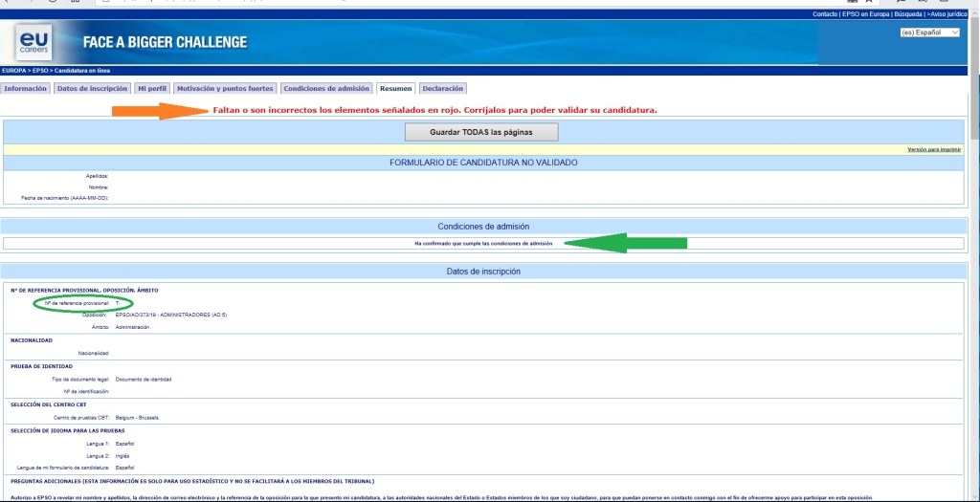The height and width of the screenshot is (502, 980).
Task: Open the (es) Español language dropdown
Action: pos(930,33)
